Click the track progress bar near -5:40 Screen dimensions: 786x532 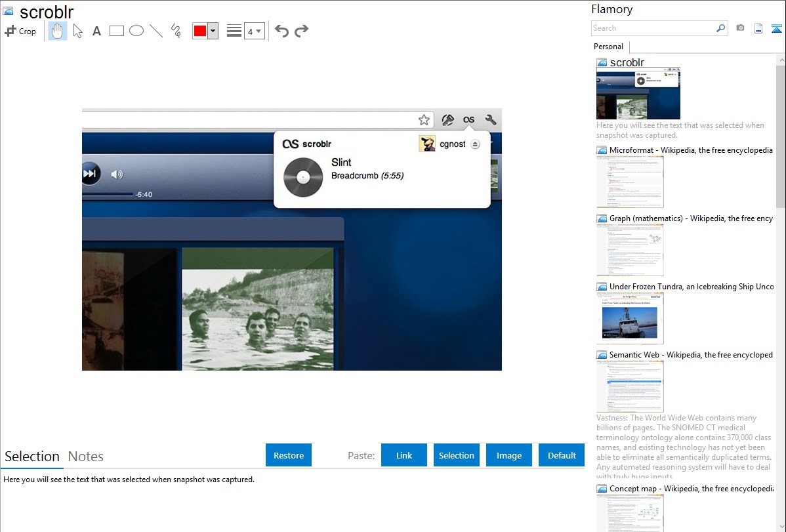click(x=108, y=195)
